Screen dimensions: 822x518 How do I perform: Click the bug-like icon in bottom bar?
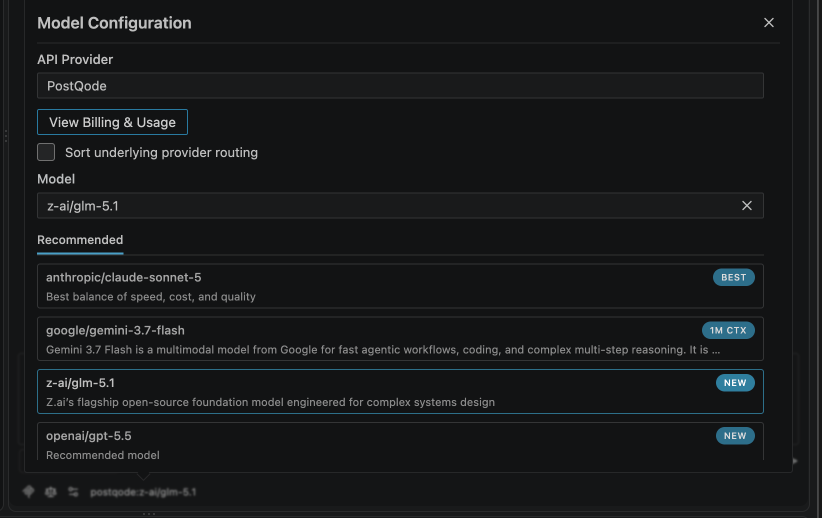50,492
